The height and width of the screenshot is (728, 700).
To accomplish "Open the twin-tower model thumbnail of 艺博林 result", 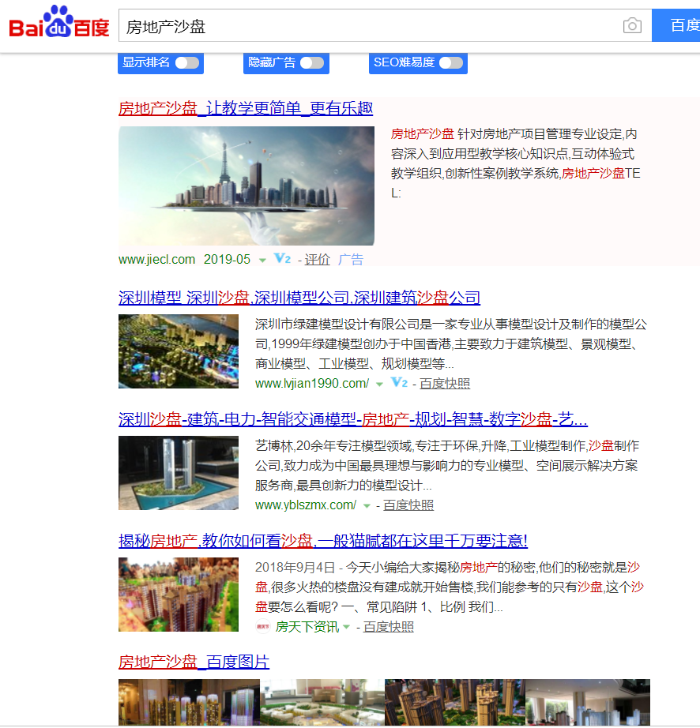I will click(179, 473).
